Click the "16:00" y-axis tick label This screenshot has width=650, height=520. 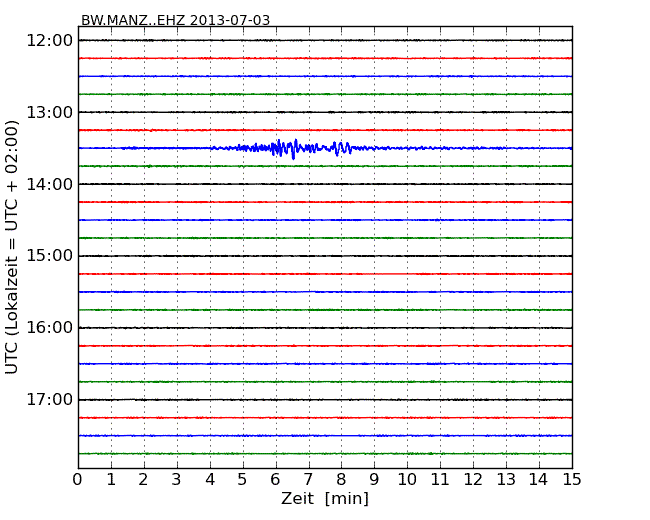[x=50, y=328]
